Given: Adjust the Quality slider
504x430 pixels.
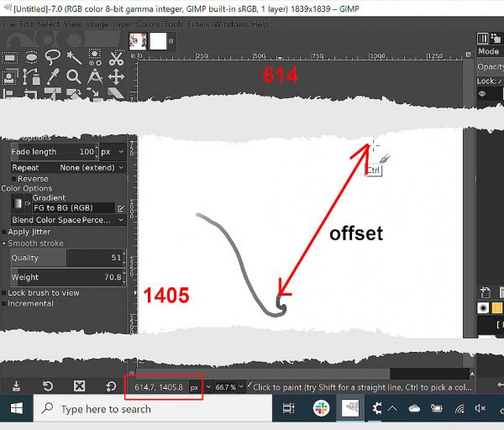Looking at the screenshot, I should click(67, 258).
